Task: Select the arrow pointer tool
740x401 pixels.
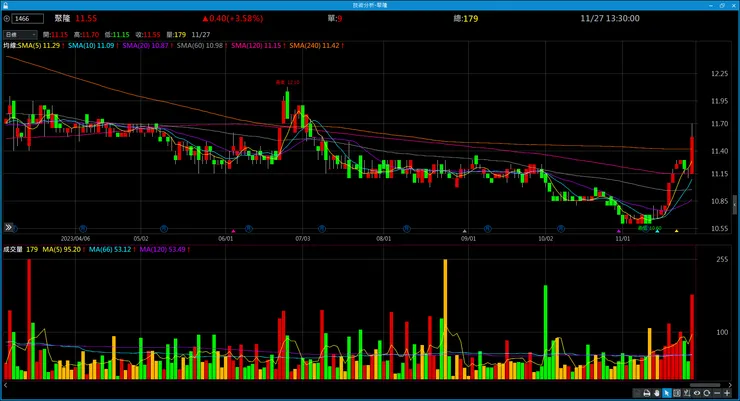Action: click(x=667, y=393)
